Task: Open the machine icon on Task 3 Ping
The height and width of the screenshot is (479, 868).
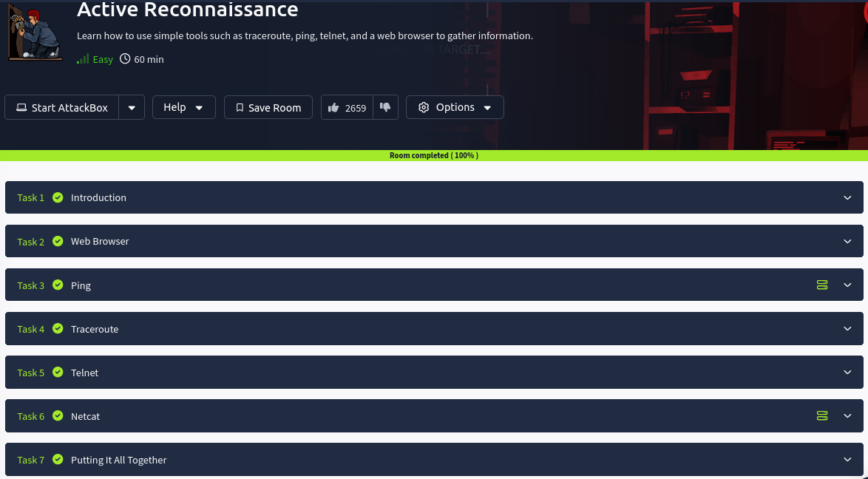Action: pos(822,285)
